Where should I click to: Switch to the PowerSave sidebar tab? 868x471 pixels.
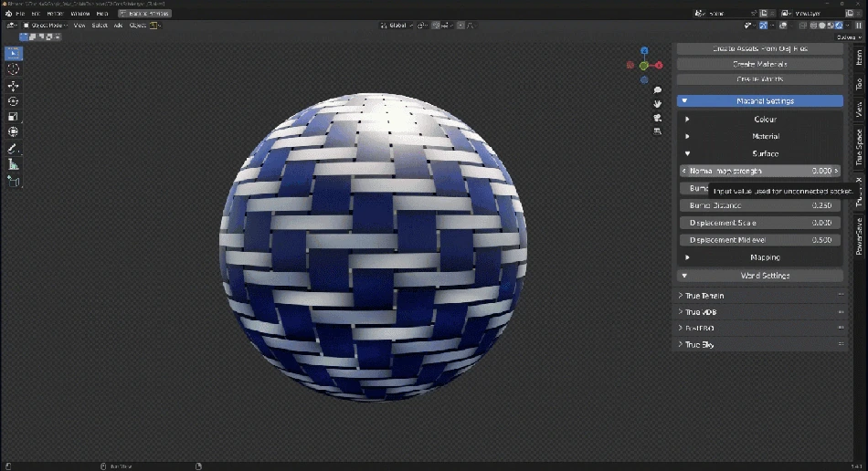(x=859, y=235)
